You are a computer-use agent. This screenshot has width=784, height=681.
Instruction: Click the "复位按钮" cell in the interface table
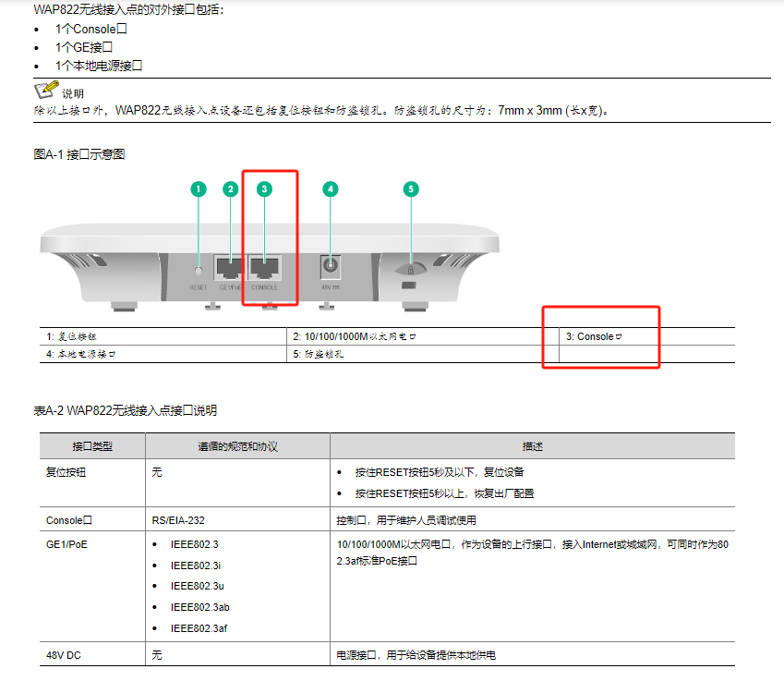tap(66, 472)
